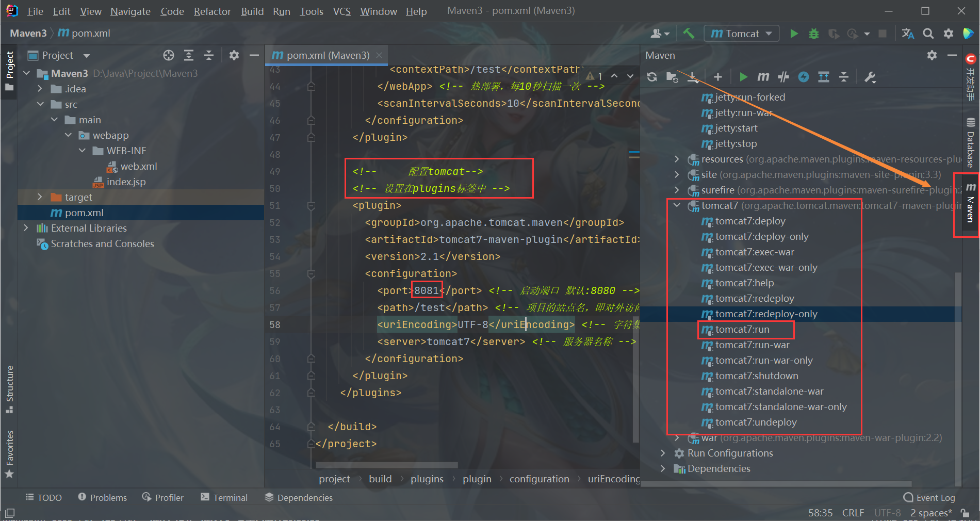Open Project view dropdown

tap(86, 56)
